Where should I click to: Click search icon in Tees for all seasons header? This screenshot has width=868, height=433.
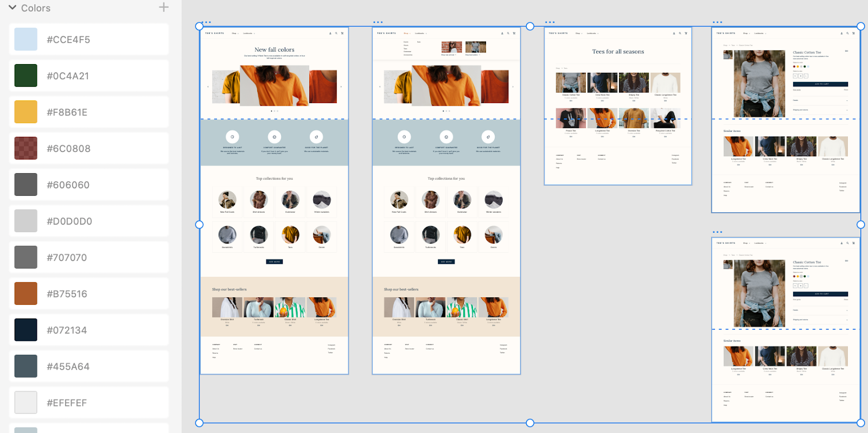tap(680, 33)
